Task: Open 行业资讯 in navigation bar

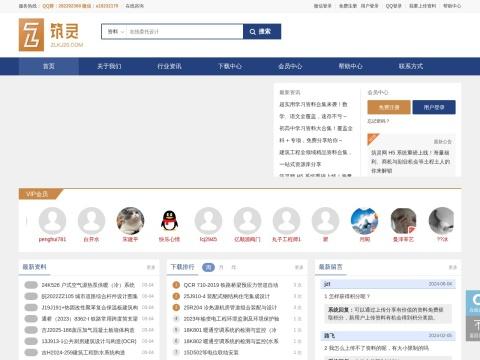Action: (x=169, y=66)
